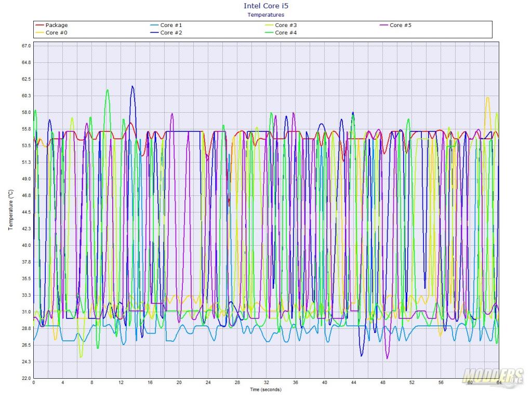
Task: Click the 33.3 temperature axis value
Action: tap(26, 295)
